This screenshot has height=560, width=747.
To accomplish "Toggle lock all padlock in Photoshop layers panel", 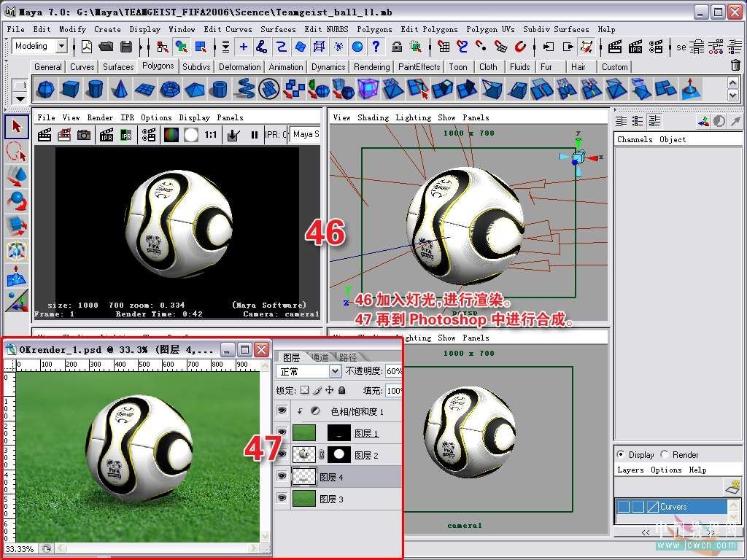I will (x=341, y=391).
